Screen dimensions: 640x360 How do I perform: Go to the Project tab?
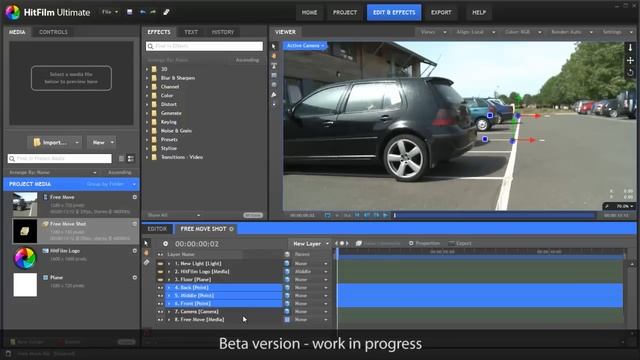[345, 13]
